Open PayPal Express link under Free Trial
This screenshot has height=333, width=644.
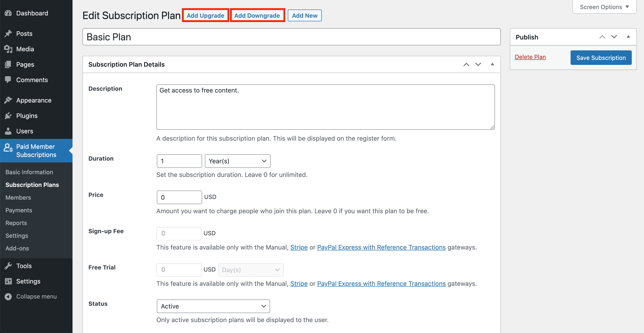coord(381,284)
